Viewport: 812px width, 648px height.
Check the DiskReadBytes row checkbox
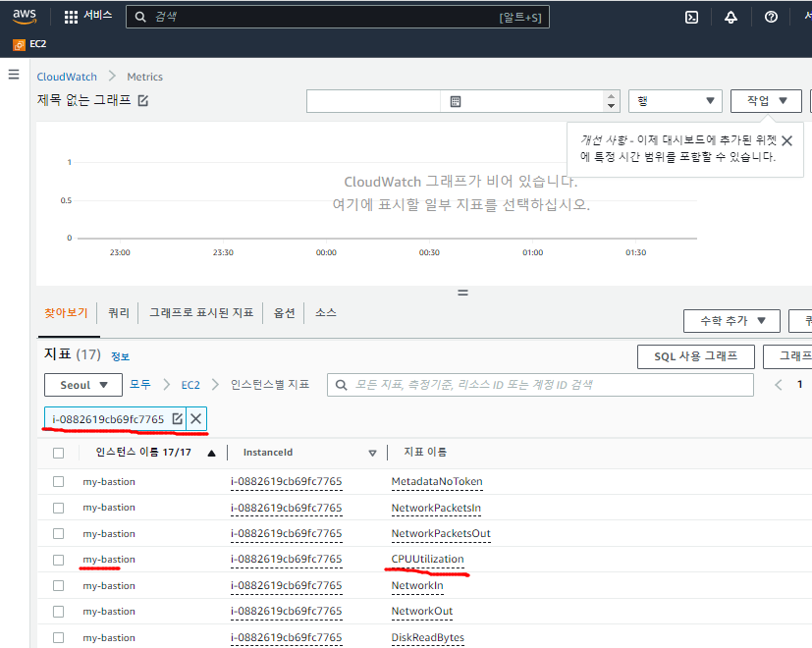(x=59, y=637)
